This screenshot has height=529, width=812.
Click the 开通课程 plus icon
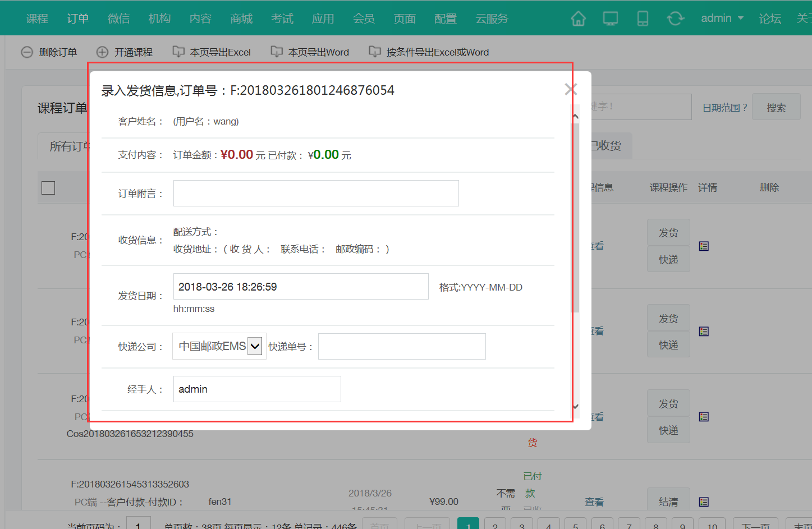tap(102, 52)
